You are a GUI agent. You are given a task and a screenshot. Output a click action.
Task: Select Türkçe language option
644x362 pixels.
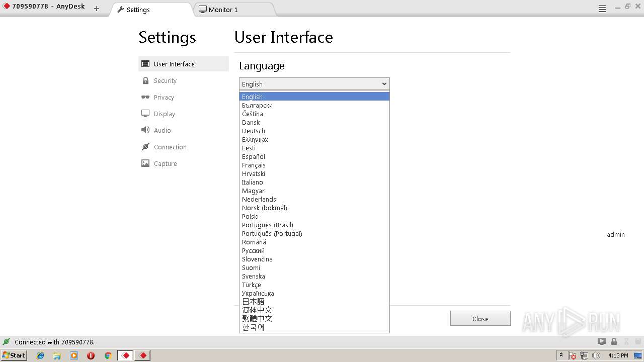[314, 285]
